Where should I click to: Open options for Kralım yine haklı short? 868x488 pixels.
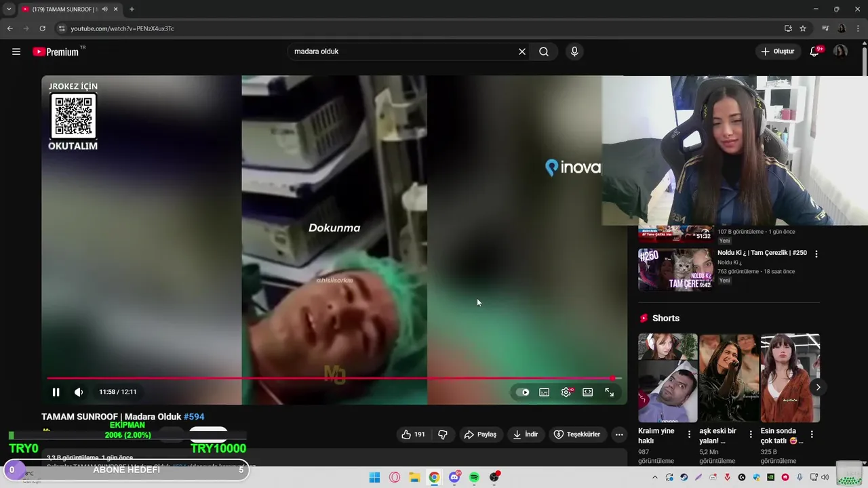[690, 434]
